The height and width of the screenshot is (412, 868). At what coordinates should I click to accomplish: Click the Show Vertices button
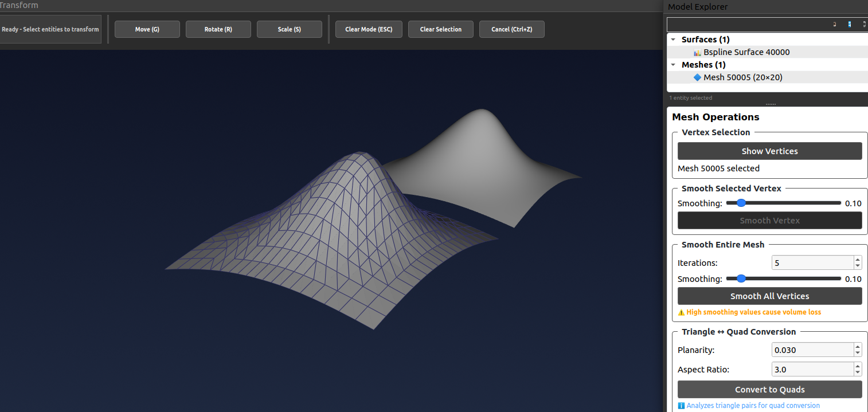[769, 151]
